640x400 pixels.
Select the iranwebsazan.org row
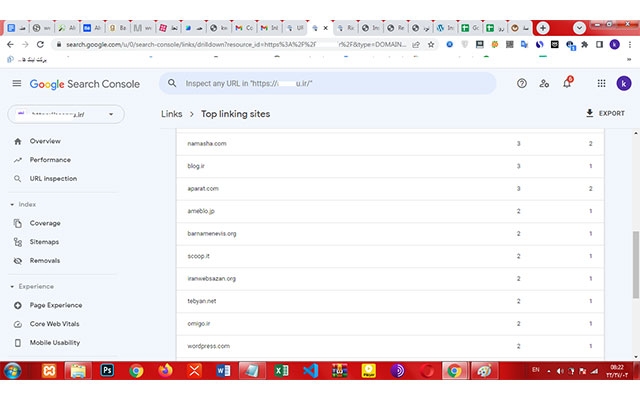pos(390,278)
